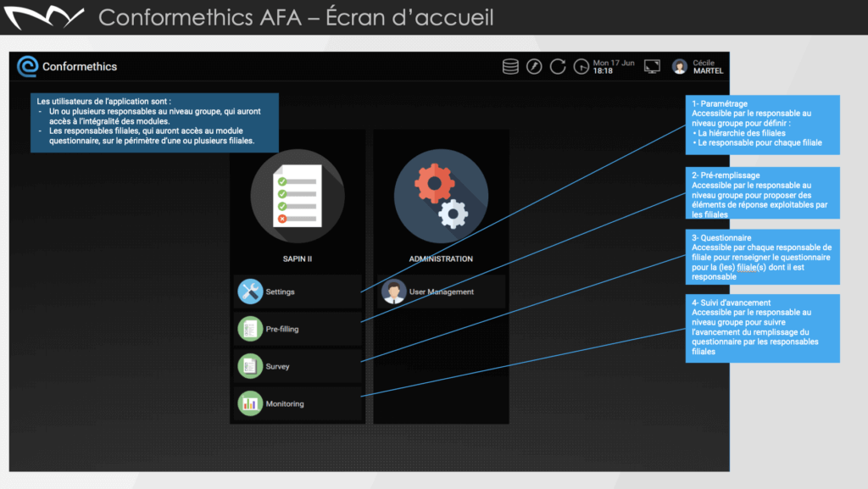Click the clock icon beside the date
Viewport: 868px width, 489px height.
581,66
